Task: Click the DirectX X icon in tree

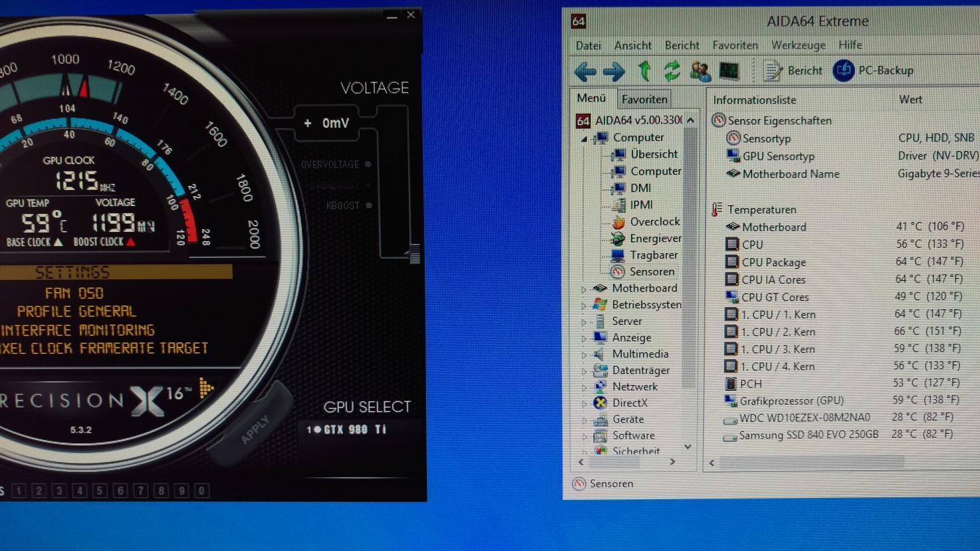Action: click(600, 403)
